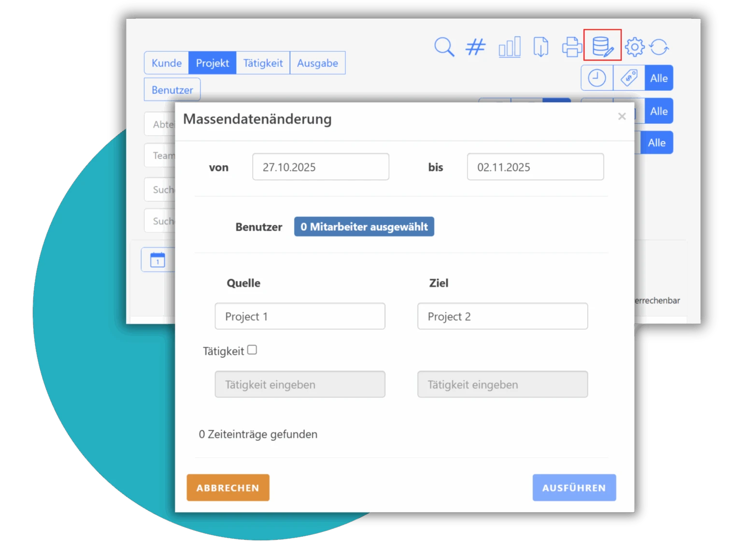Open the mass data edit database icon
742x560 pixels.
(x=602, y=46)
